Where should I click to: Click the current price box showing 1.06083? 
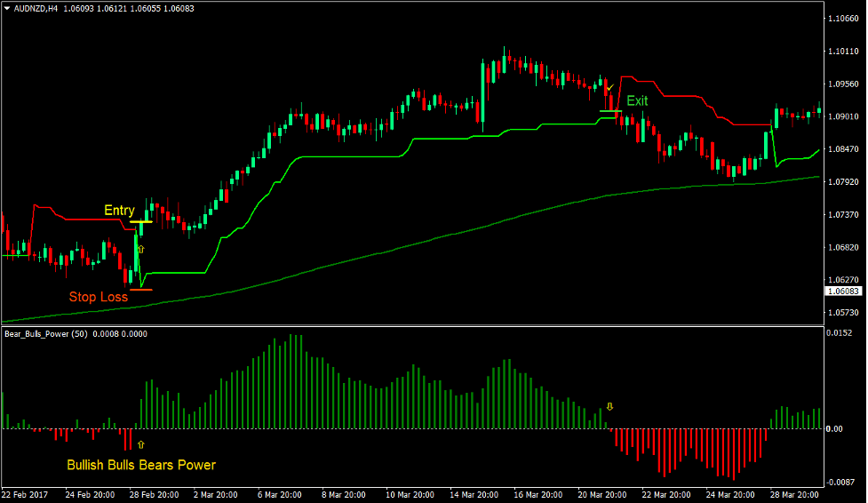click(842, 291)
